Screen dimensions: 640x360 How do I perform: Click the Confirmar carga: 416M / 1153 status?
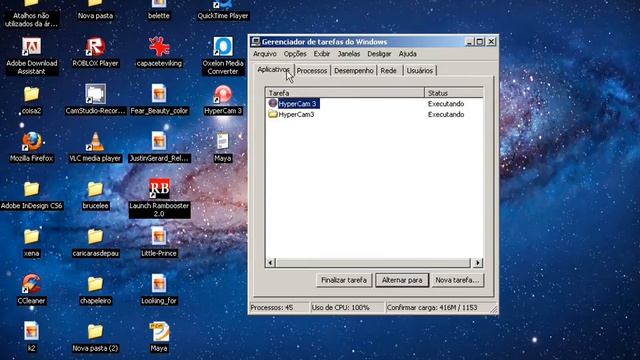click(x=437, y=308)
